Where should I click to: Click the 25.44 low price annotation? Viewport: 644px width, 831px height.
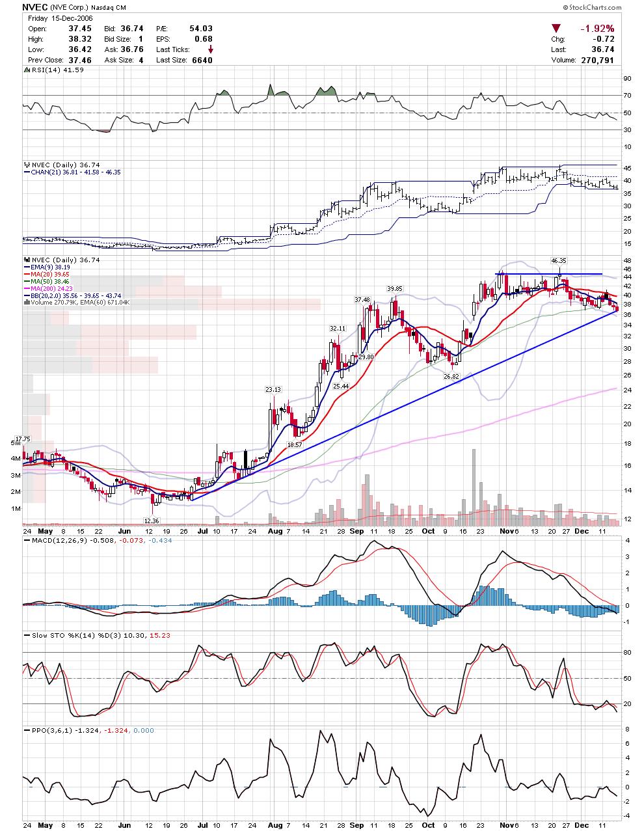(x=341, y=386)
